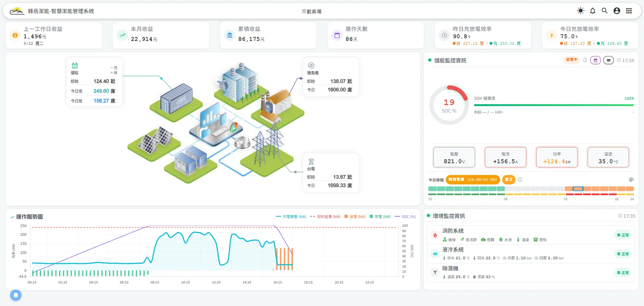Toggle 放電 (kW) legend series
This screenshot has width=644, height=306.
click(x=355, y=217)
